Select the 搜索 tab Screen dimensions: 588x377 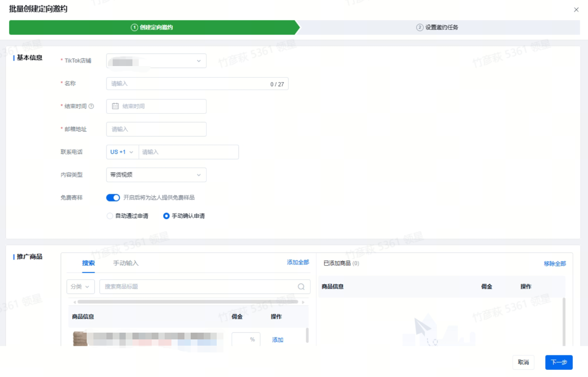tap(89, 263)
